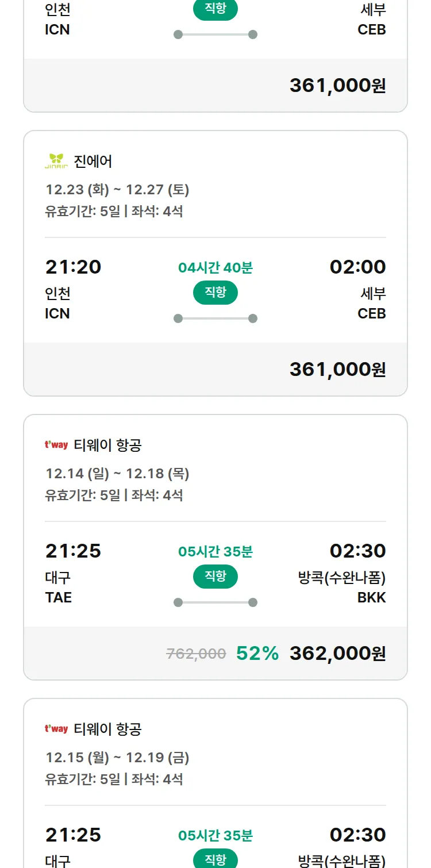Viewport: 431px width, 868px height.
Task: Select the Jin Air 361,000원 price
Action: [x=337, y=369]
